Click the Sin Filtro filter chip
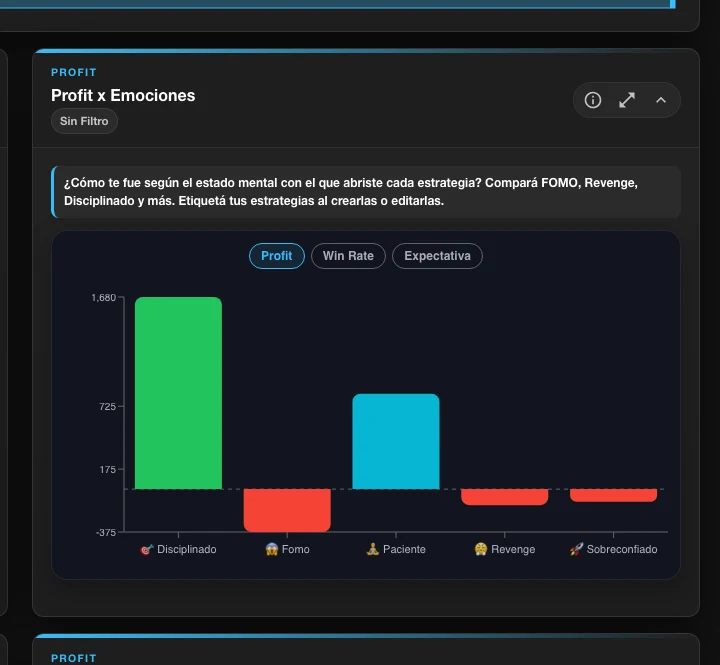Screen dimensions: 720x665 84,121
